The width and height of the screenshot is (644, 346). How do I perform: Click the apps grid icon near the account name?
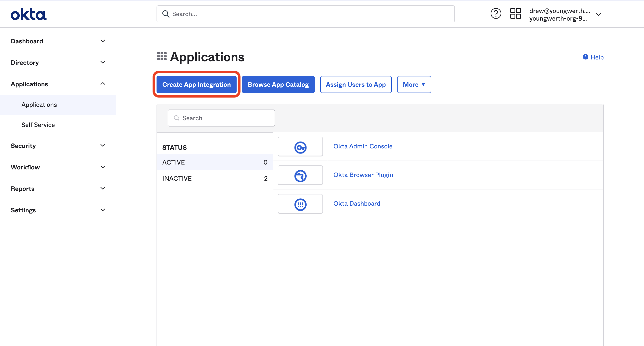point(515,13)
